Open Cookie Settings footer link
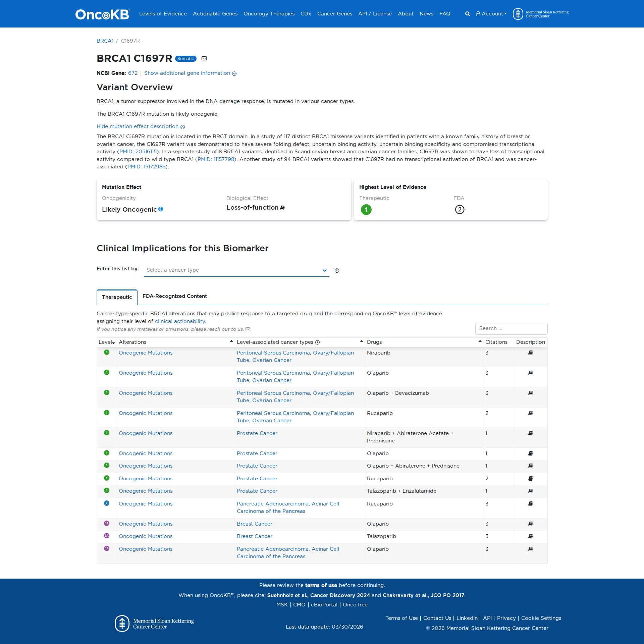Viewport: 644px width, 644px height. (x=541, y=618)
